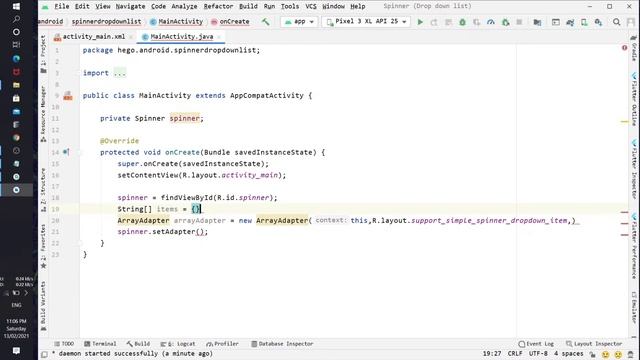Expand the collapsed import statement
The image size is (640, 360).
[x=120, y=73]
